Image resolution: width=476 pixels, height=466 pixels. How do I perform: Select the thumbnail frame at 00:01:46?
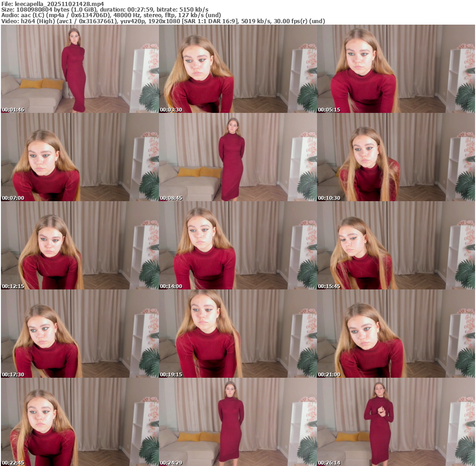pos(80,69)
